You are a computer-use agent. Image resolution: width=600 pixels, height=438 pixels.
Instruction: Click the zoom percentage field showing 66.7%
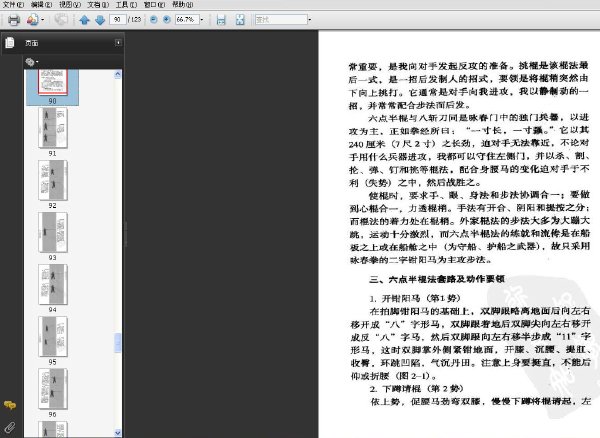(x=187, y=19)
